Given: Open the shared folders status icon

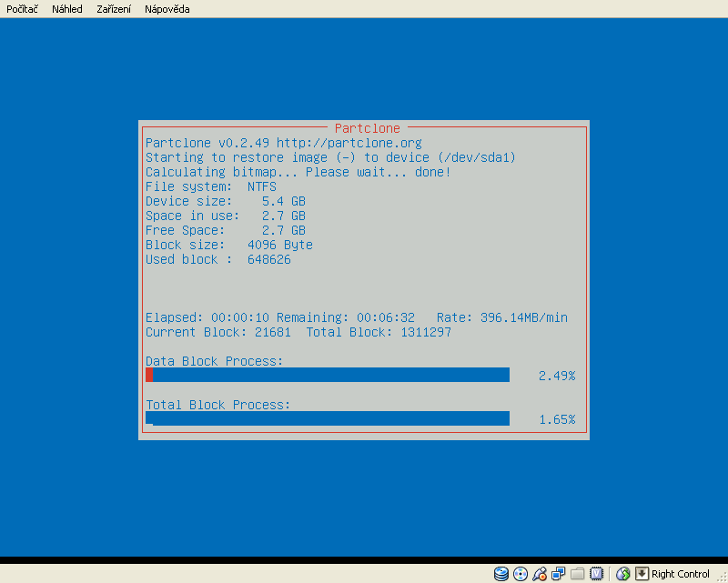Looking at the screenshot, I should 577,574.
